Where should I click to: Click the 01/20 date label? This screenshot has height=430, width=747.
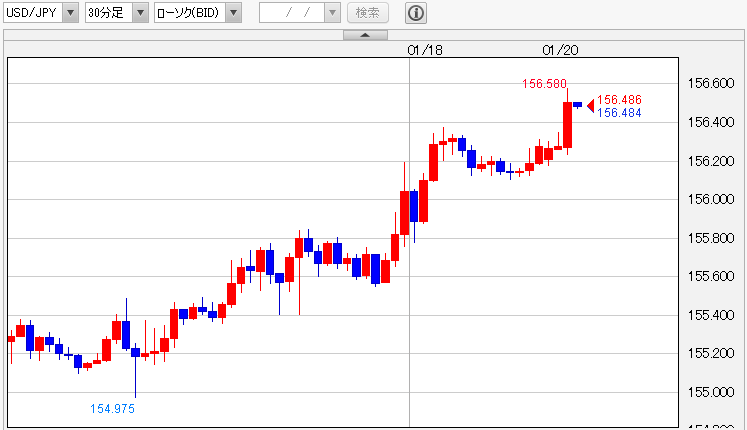560,50
